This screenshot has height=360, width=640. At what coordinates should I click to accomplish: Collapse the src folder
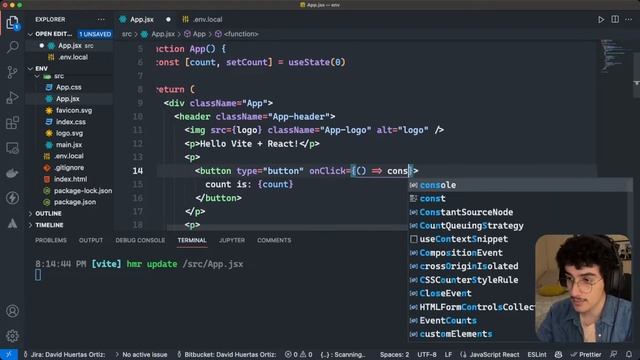pyautogui.click(x=37, y=76)
